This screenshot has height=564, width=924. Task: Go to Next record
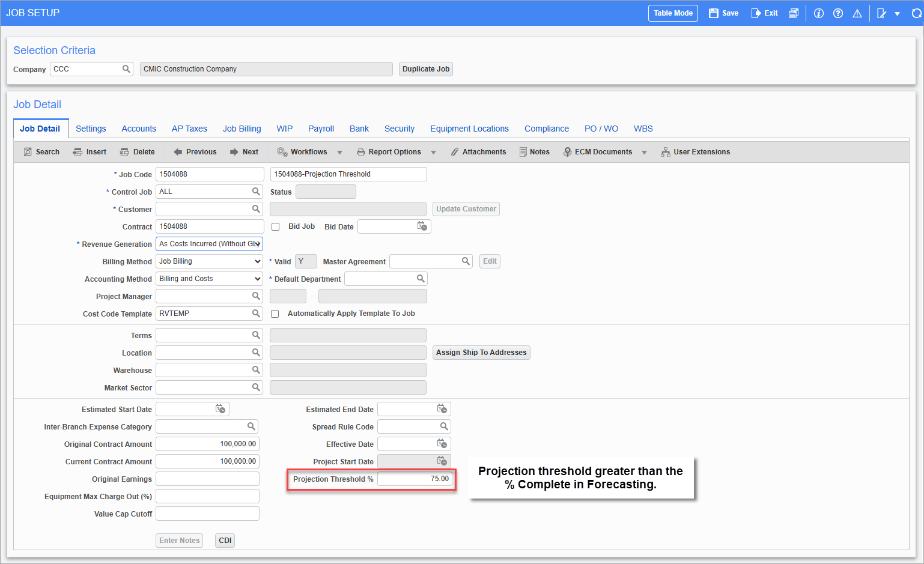tap(244, 152)
